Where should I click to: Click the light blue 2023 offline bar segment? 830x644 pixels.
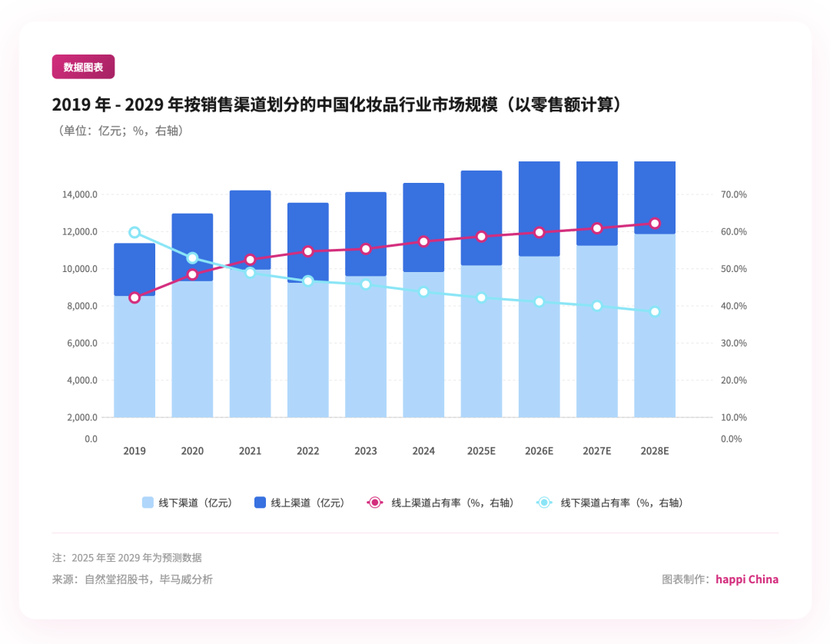point(366,354)
